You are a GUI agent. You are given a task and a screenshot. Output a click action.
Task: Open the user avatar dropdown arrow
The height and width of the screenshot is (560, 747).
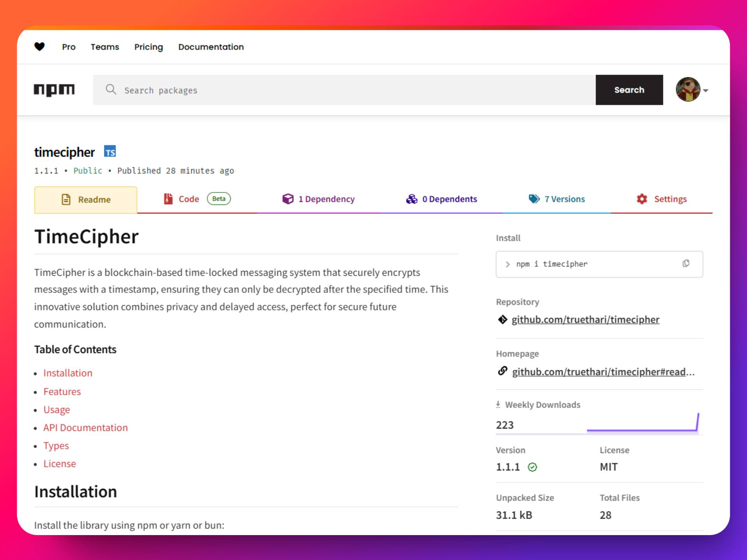(706, 90)
